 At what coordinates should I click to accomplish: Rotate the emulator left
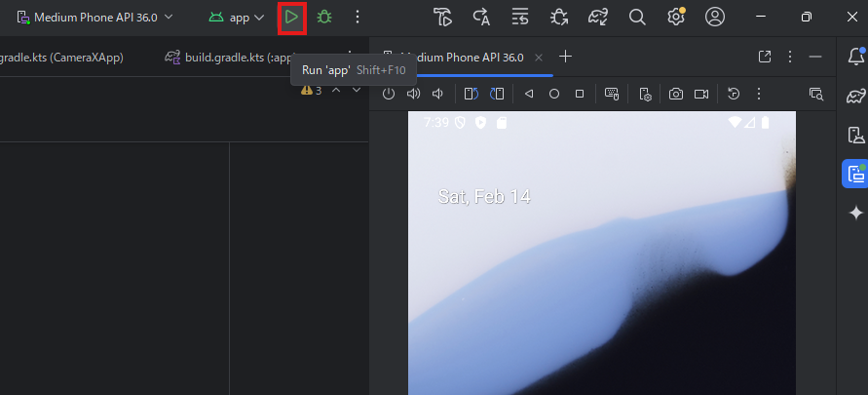[472, 94]
